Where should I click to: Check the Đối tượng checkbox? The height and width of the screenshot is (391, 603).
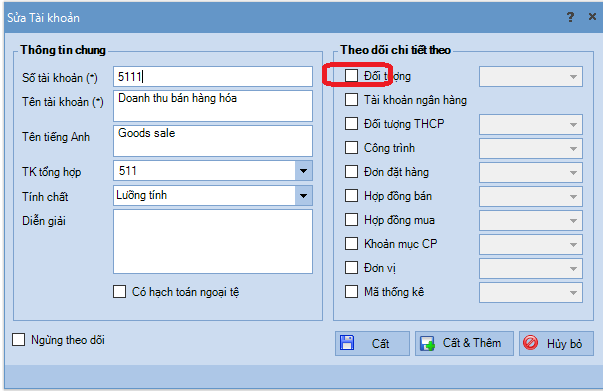(351, 76)
